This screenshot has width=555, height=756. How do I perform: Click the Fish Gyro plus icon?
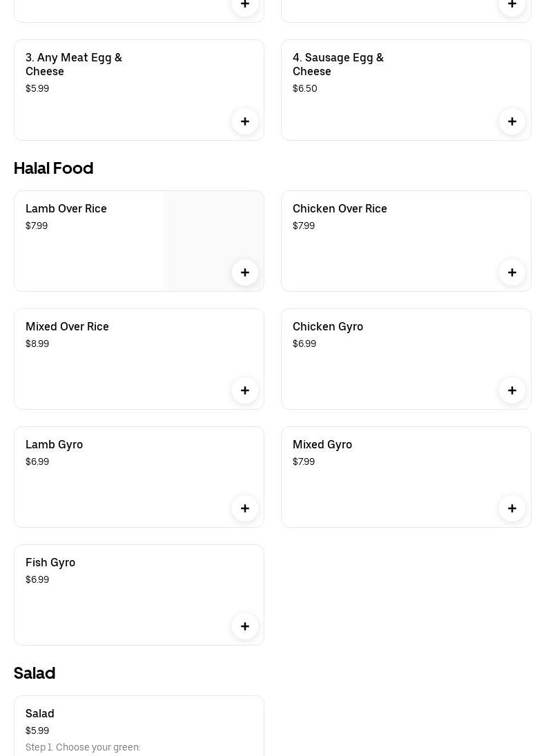[x=245, y=626]
